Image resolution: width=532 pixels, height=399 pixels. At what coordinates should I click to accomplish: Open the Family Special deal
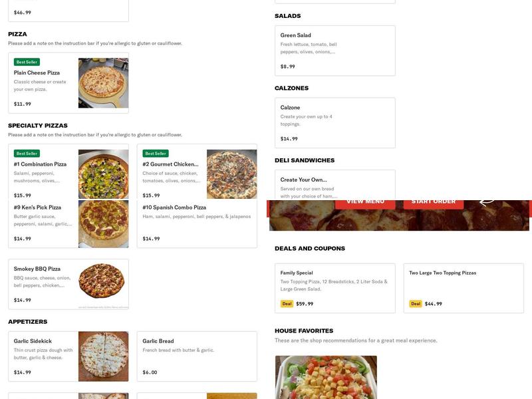334,288
